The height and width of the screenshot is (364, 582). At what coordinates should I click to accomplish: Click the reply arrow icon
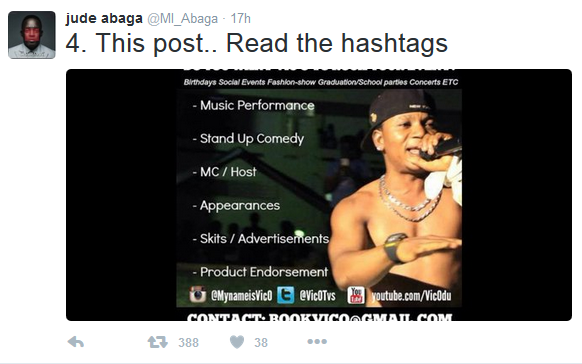(x=76, y=342)
